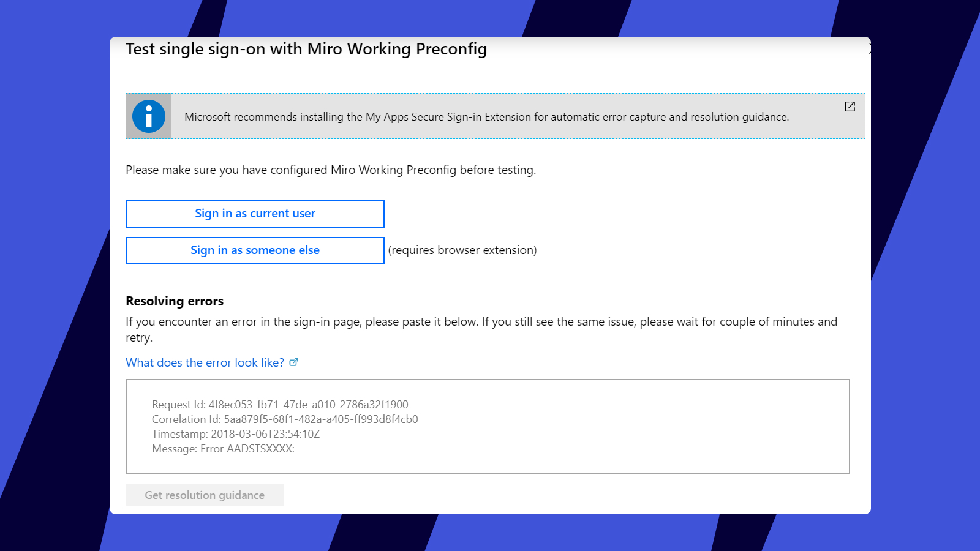Viewport: 980px width, 551px height.
Task: Click the dialog title 'Test single sign-on with Miro Working Preconfig'
Action: coord(306,49)
